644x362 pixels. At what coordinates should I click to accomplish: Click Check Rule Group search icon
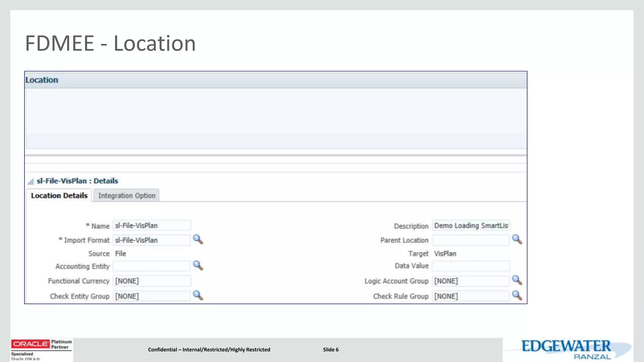[x=517, y=295]
